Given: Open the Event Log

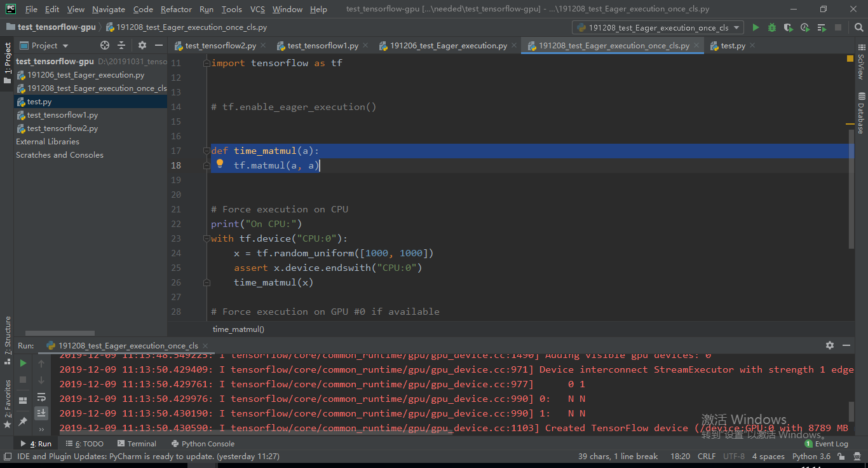Looking at the screenshot, I should pos(826,444).
